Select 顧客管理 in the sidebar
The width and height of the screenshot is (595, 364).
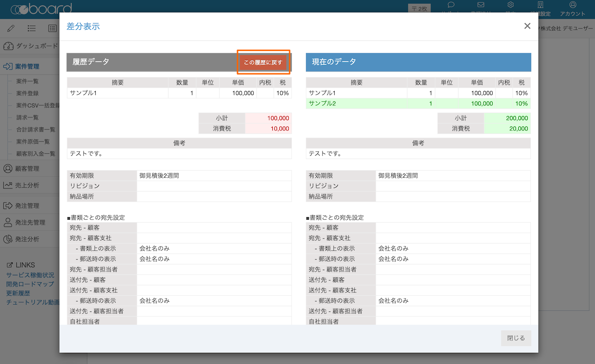tap(27, 169)
